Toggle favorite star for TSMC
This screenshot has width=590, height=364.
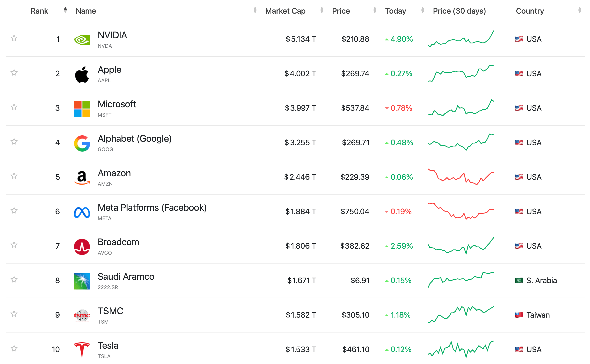click(x=14, y=314)
